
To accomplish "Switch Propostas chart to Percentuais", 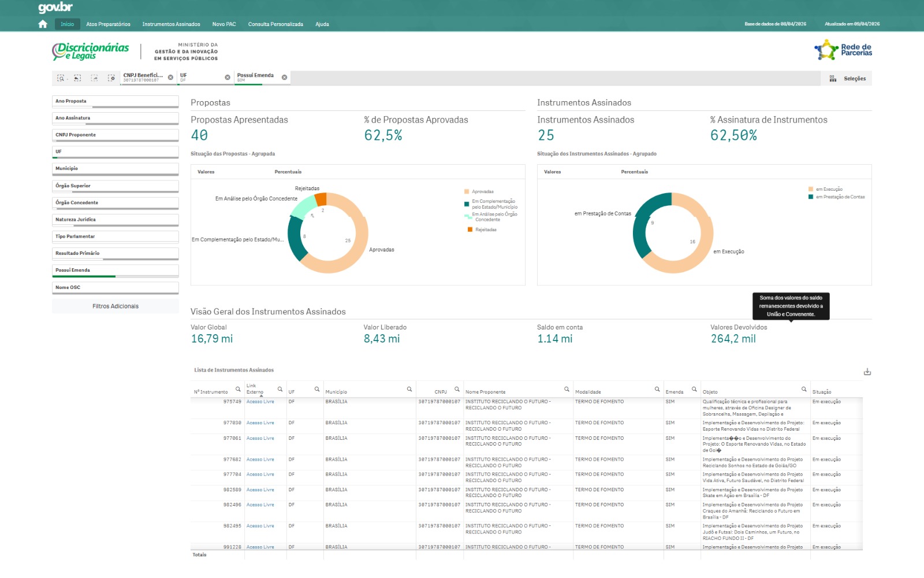I will coord(288,172).
